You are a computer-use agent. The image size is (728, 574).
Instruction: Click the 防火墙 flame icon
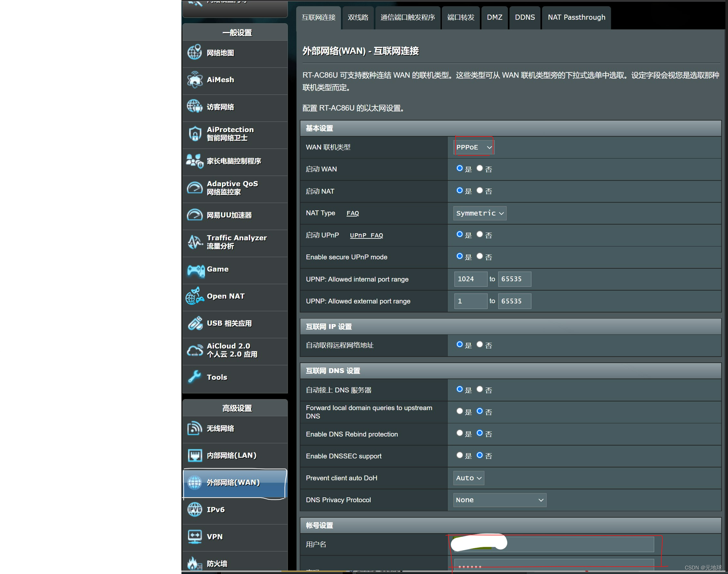click(193, 563)
